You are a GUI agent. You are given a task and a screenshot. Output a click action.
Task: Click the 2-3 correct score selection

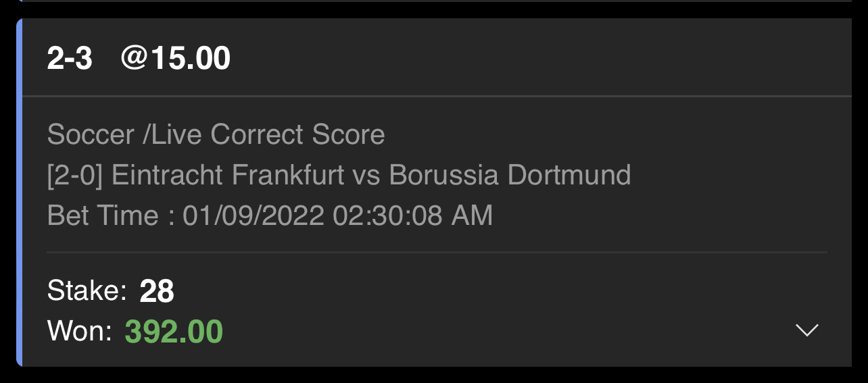[70, 59]
